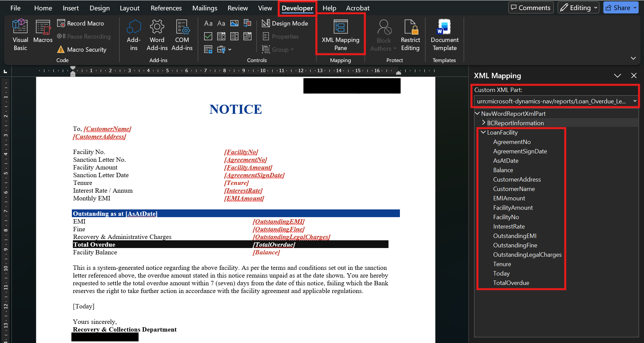
Task: Insert Date Picker content control
Action: coord(247,36)
